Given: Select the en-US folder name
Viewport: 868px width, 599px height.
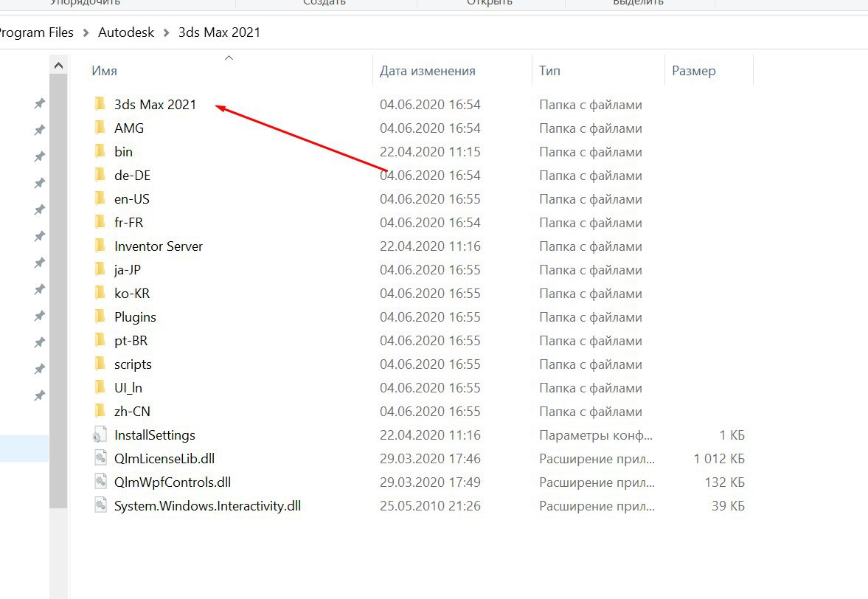Looking at the screenshot, I should (132, 198).
